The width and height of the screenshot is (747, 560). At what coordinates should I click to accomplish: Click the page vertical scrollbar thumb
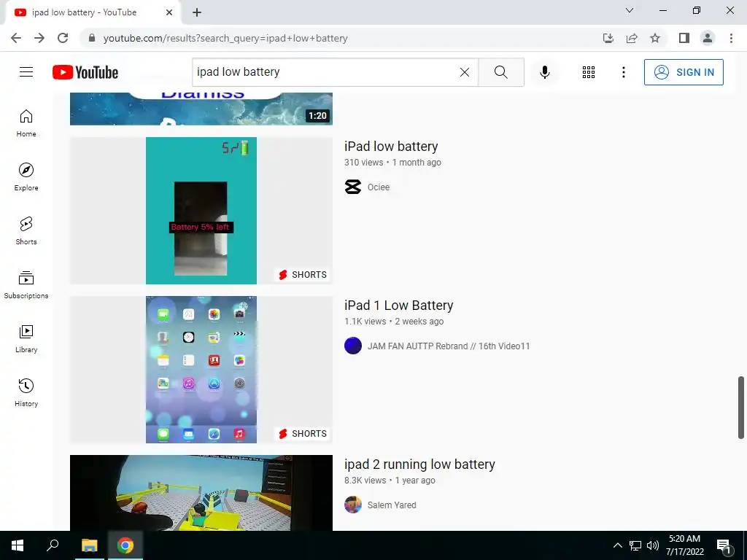[741, 407]
